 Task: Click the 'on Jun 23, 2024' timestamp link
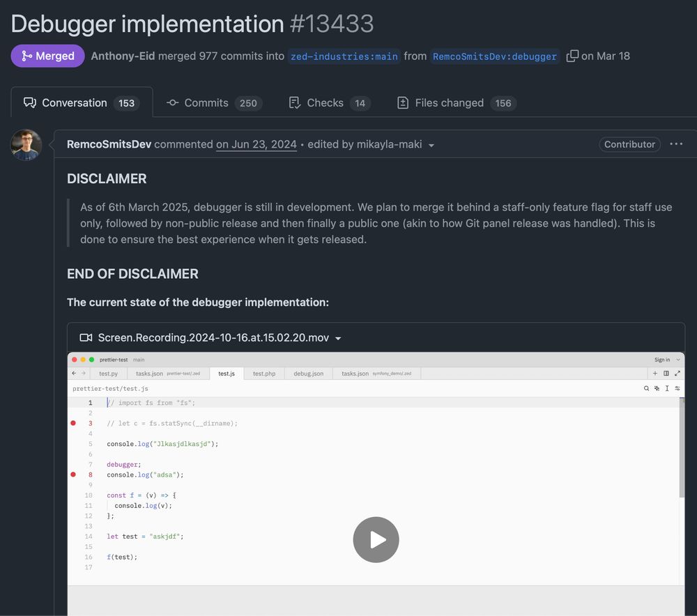[256, 144]
